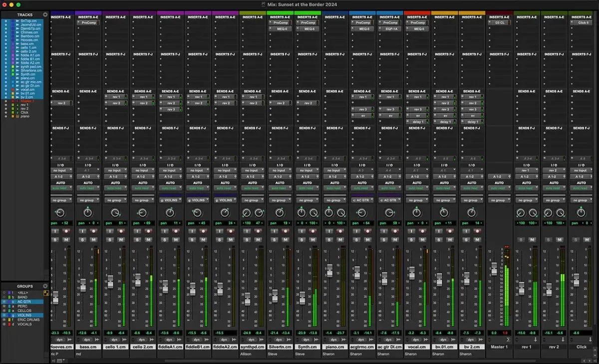
Task: Toggle show/hide dot for Master 1 track
Action: click(x=5, y=101)
